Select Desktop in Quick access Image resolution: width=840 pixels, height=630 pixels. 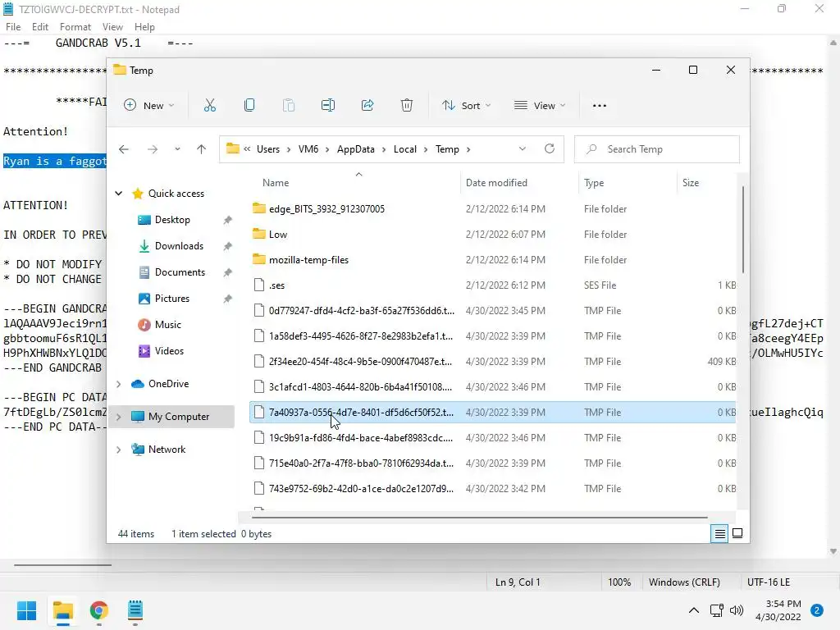[172, 220]
